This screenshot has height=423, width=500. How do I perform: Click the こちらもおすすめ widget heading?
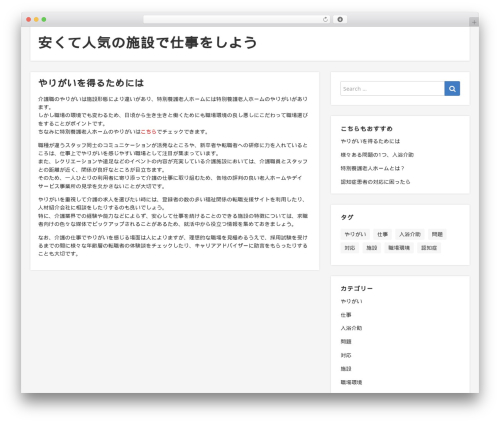(x=366, y=129)
